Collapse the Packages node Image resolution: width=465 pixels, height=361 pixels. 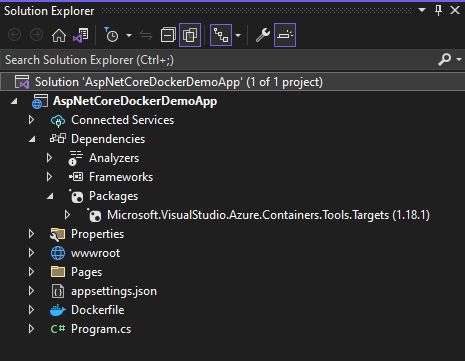[x=50, y=196]
